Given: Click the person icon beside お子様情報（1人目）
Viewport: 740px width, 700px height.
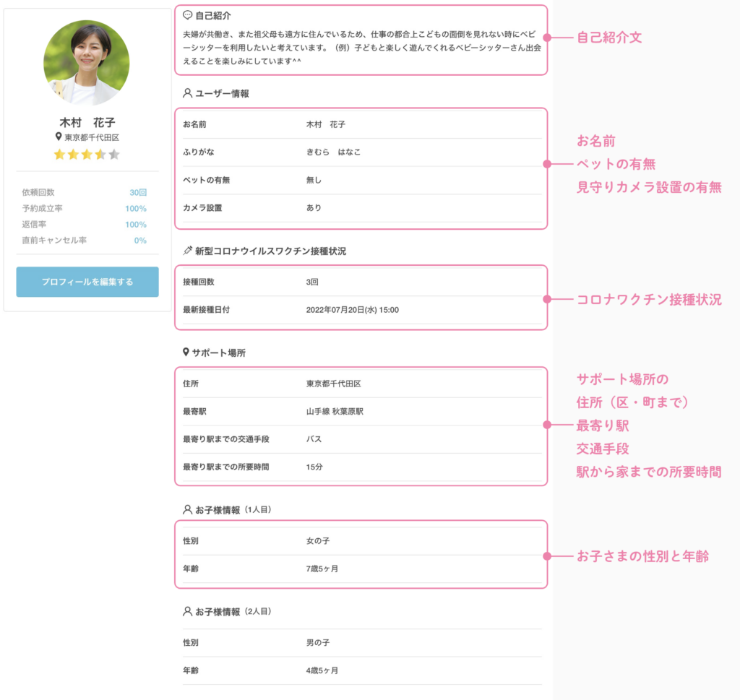Looking at the screenshot, I should pos(187,509).
